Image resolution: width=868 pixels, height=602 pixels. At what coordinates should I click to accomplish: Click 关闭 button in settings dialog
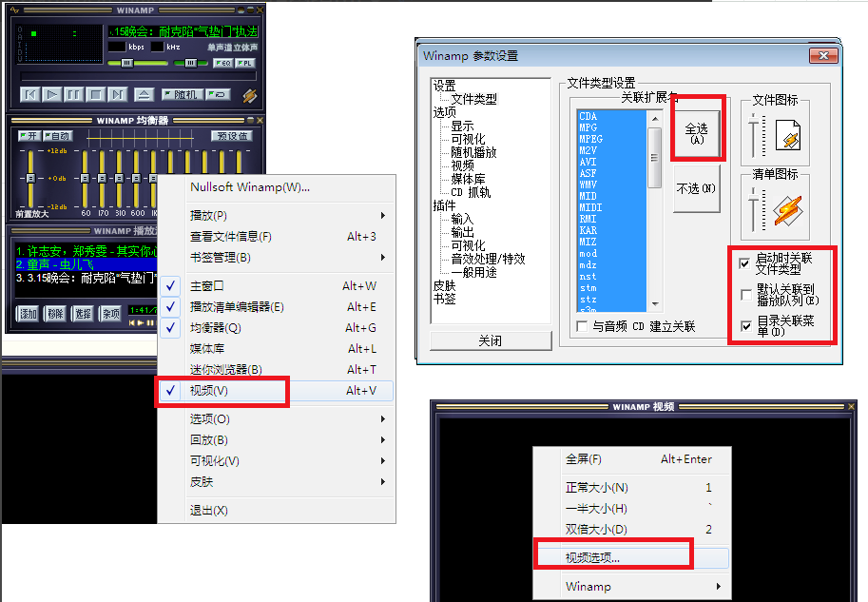491,340
